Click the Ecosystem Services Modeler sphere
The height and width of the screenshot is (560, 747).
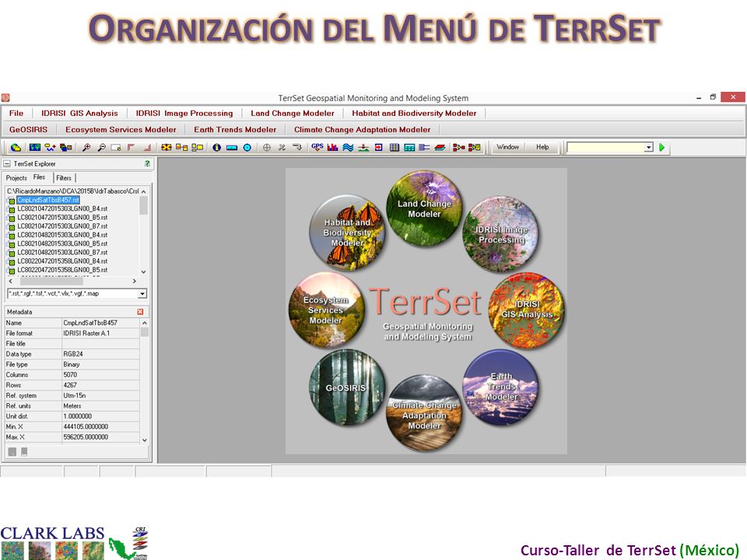click(x=327, y=310)
